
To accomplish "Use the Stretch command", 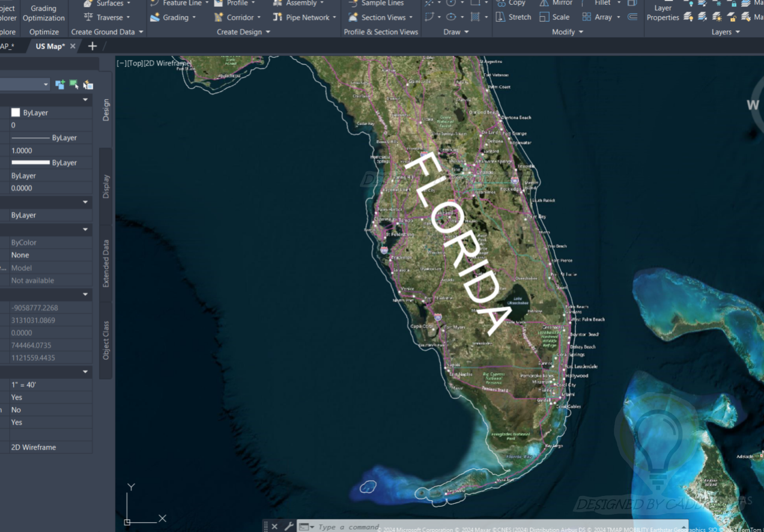I will (512, 17).
